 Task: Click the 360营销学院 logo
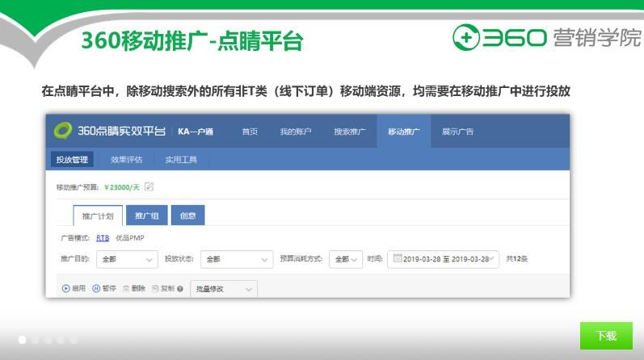click(x=546, y=38)
